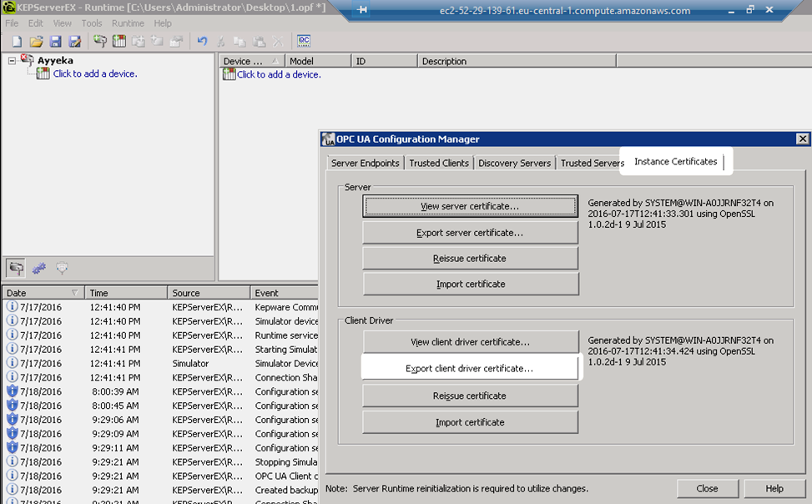Image resolution: width=812 pixels, height=504 pixels.
Task: Switch to the Discovery Servers tab
Action: (x=514, y=164)
